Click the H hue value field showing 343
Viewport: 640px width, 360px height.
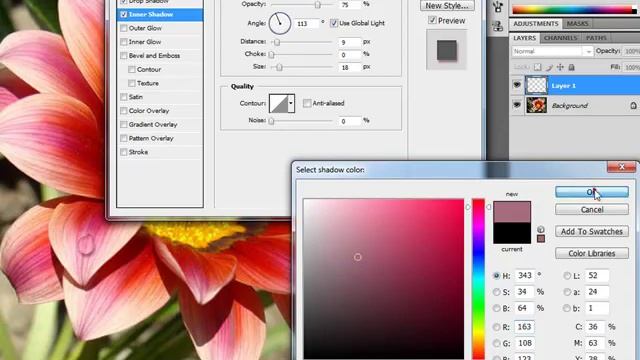[524, 276]
